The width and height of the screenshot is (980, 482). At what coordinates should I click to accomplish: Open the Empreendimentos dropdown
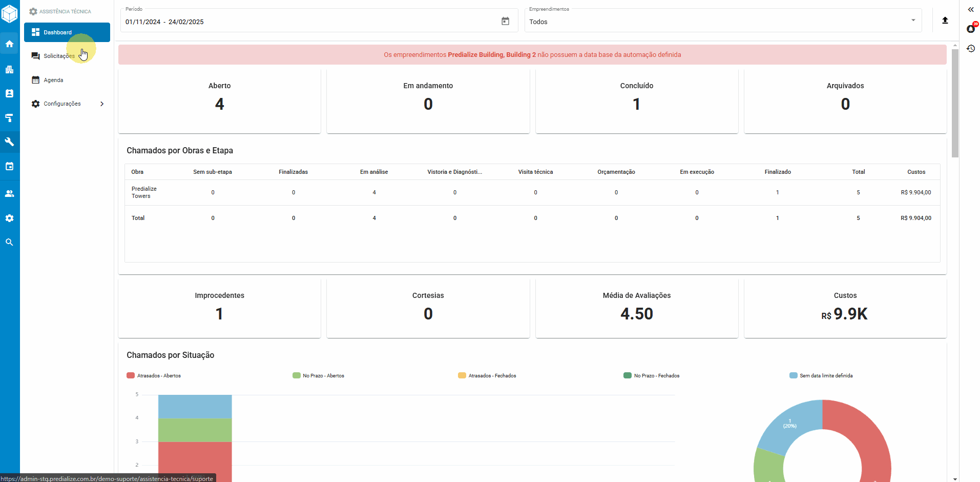722,22
